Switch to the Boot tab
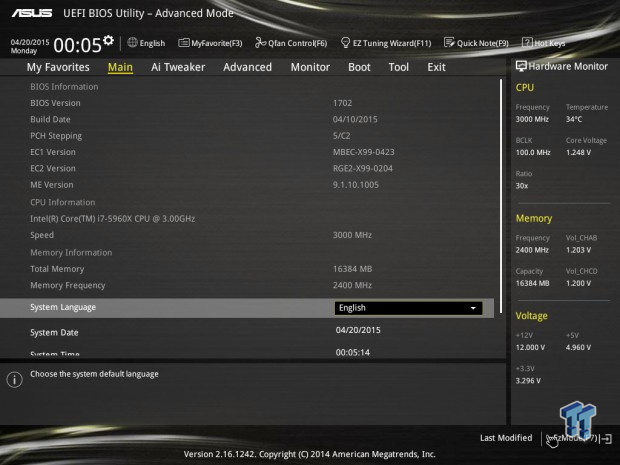The width and height of the screenshot is (620, 465). (359, 67)
